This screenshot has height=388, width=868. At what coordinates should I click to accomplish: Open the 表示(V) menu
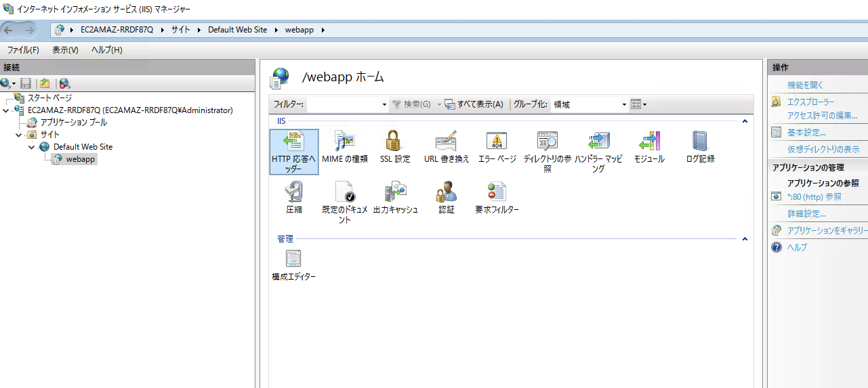pos(65,50)
